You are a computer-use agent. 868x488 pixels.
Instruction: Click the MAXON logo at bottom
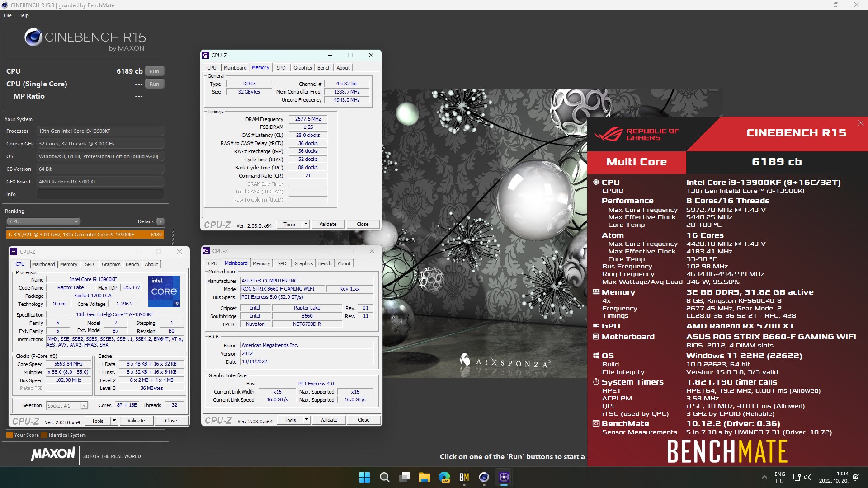[x=53, y=454]
